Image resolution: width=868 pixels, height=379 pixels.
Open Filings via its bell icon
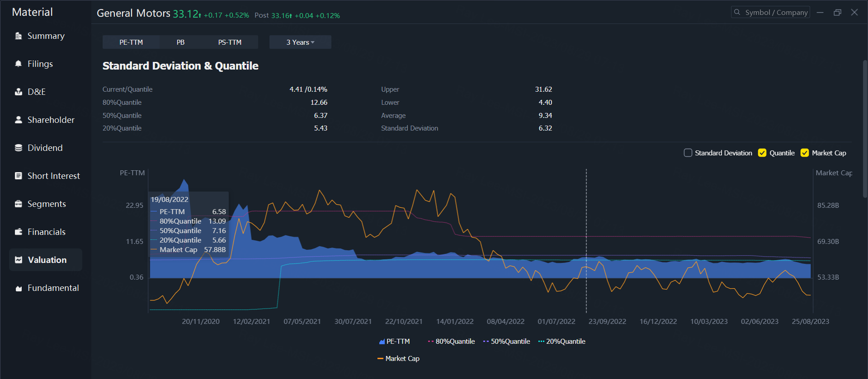[19, 64]
